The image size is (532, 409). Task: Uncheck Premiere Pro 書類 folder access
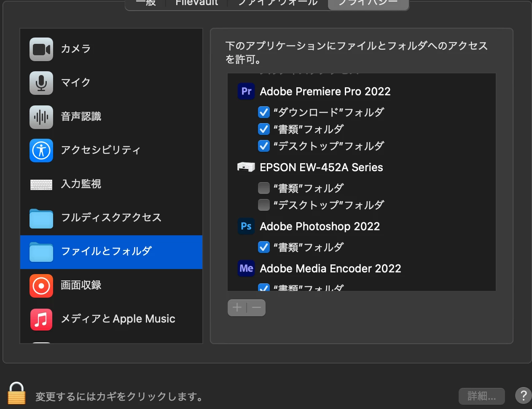[x=264, y=129]
